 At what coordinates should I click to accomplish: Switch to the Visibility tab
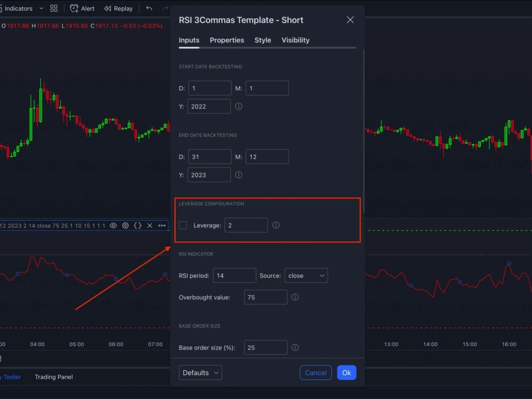(x=295, y=40)
